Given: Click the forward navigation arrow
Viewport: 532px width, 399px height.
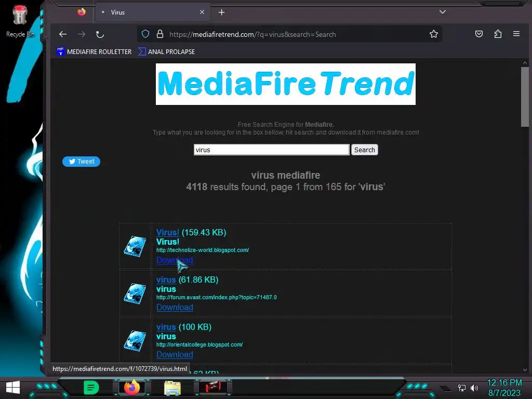Looking at the screenshot, I should tap(82, 34).
